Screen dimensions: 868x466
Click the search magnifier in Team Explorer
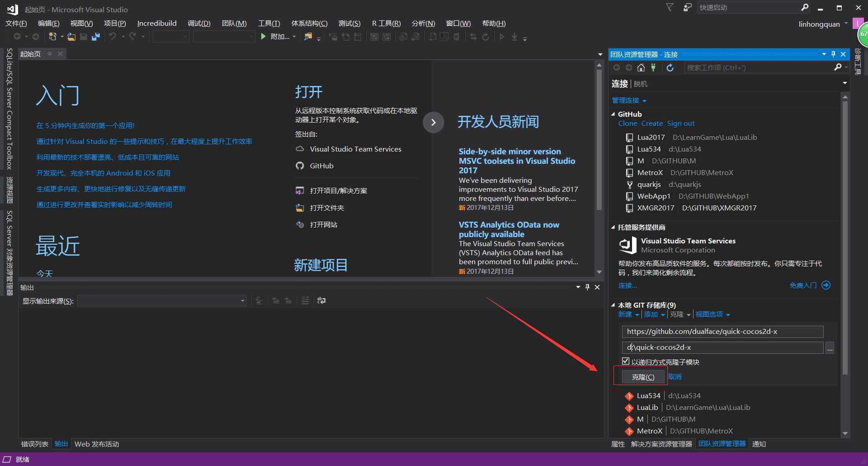(838, 67)
